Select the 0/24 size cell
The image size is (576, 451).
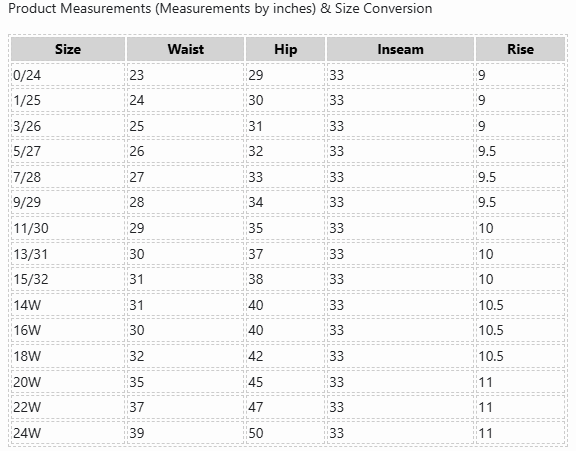coord(68,75)
